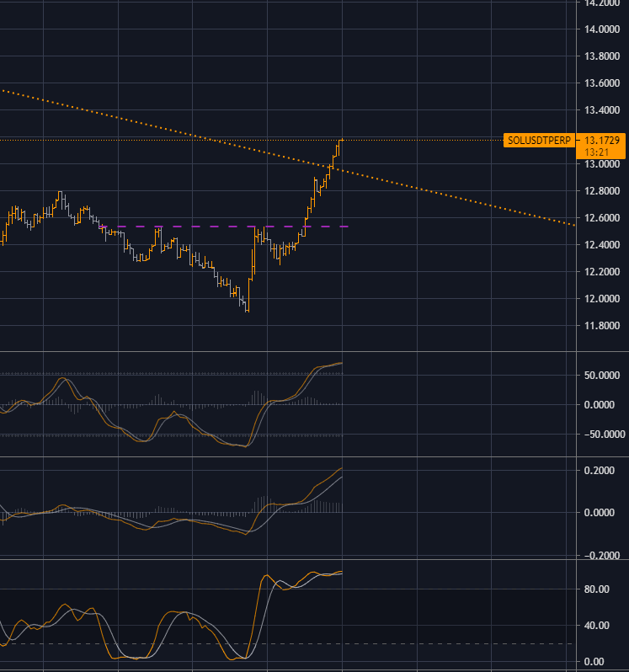The height and width of the screenshot is (672, 629).
Task: Click the candle countdown timer 13:21
Action: (x=597, y=152)
